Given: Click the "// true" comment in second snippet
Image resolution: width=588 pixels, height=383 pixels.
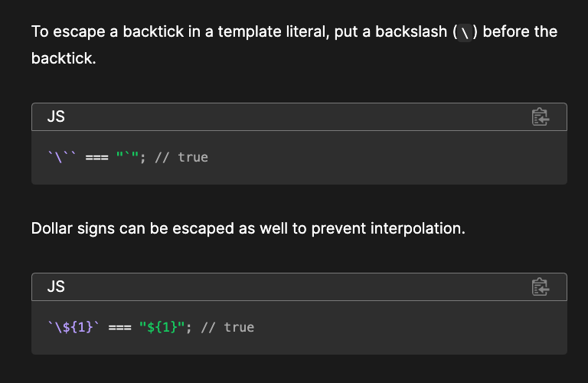Looking at the screenshot, I should point(227,327).
